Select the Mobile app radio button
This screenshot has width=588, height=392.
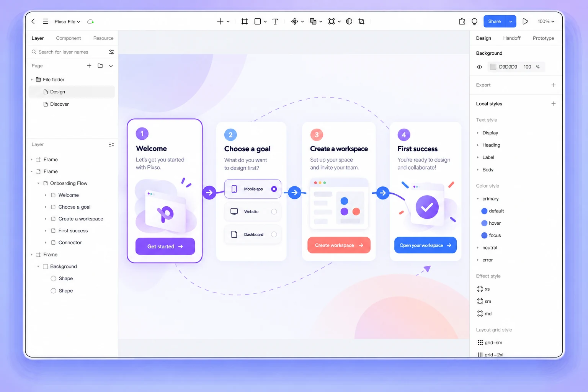click(x=274, y=189)
